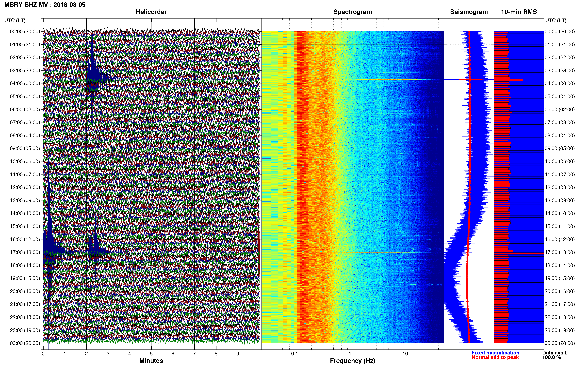
Task: Click right time label 15:00 (11:00)
Action: [560, 226]
